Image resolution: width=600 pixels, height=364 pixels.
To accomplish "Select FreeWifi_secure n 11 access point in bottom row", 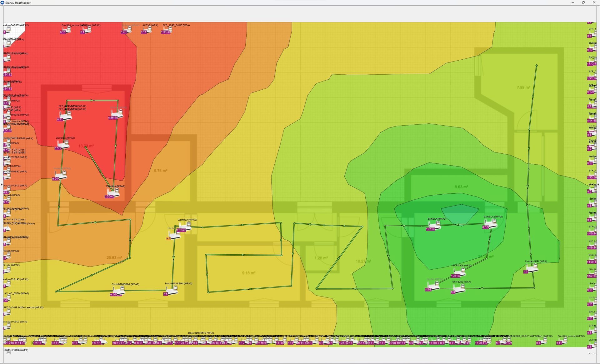I will click(x=562, y=341).
